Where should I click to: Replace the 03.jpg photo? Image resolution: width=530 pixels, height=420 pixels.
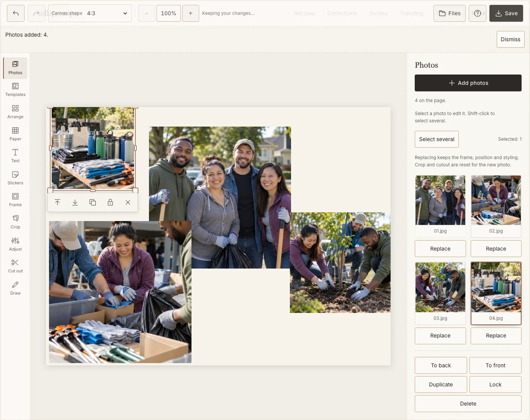coord(440,336)
